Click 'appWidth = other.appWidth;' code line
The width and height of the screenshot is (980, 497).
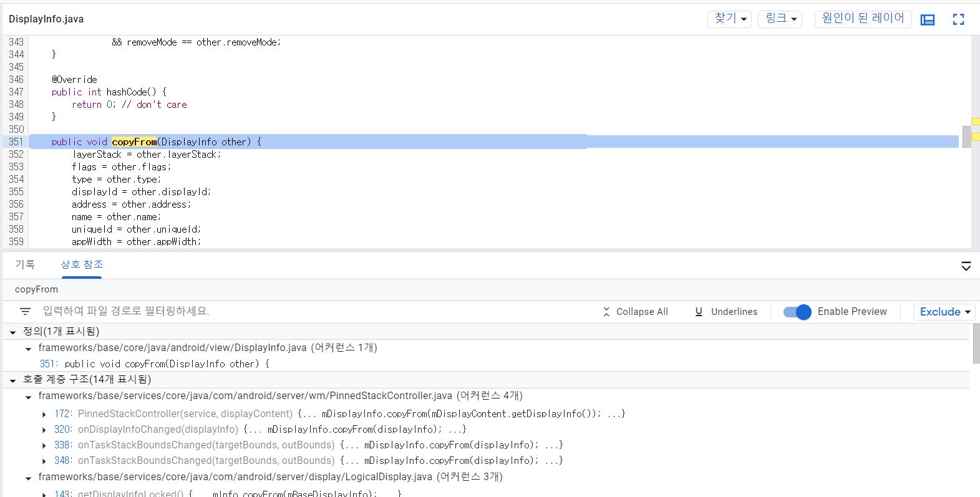pos(136,242)
